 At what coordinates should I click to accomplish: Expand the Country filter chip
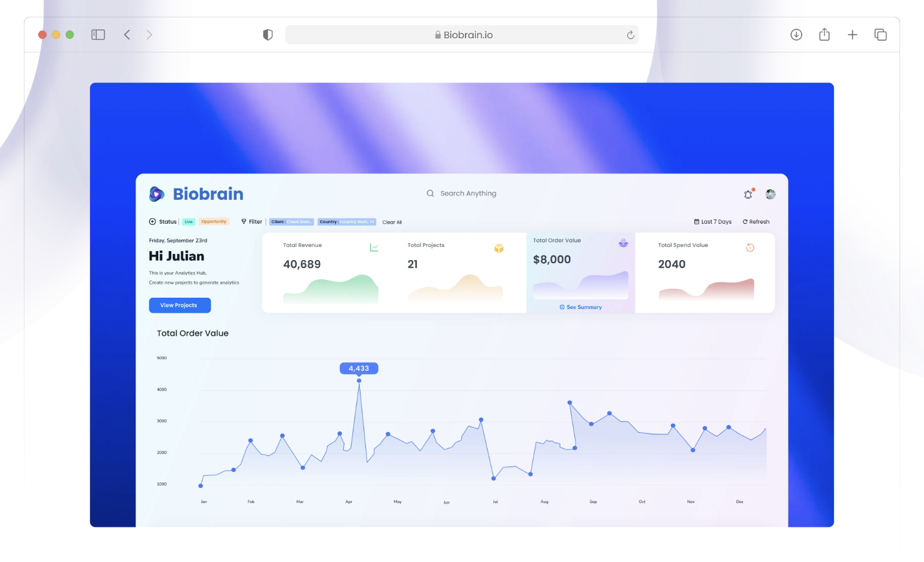click(x=347, y=222)
